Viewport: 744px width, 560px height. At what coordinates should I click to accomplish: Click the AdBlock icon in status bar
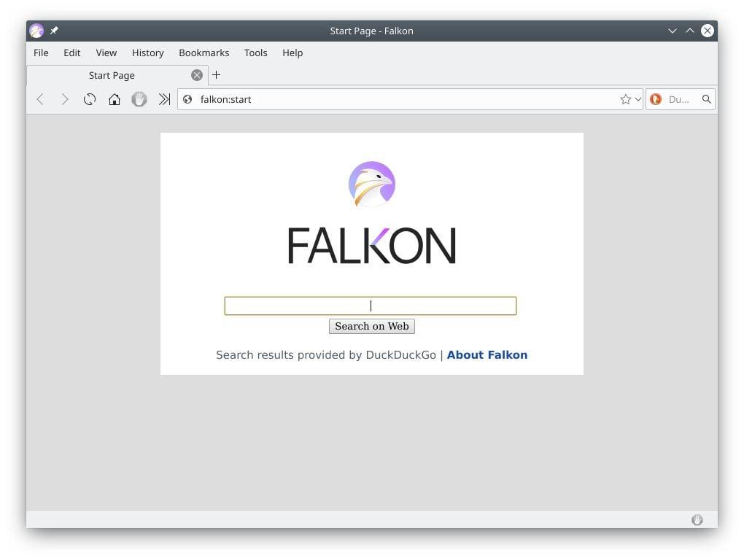[697, 520]
